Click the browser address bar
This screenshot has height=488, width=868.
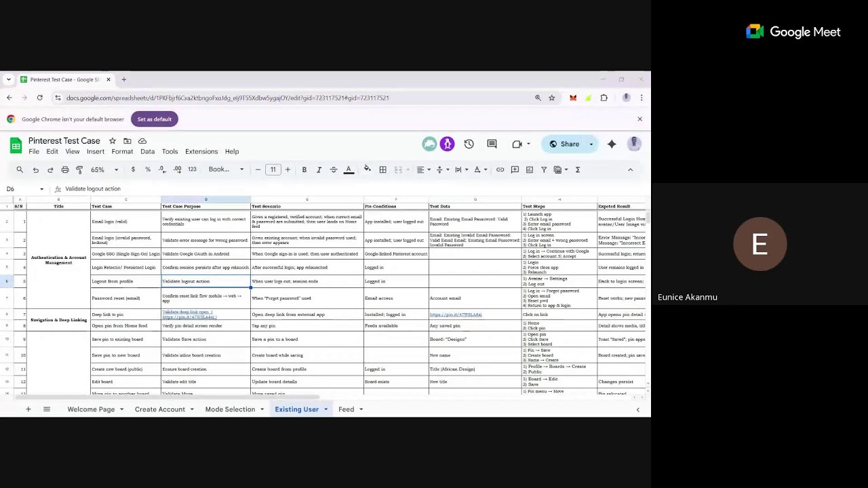pos(292,98)
